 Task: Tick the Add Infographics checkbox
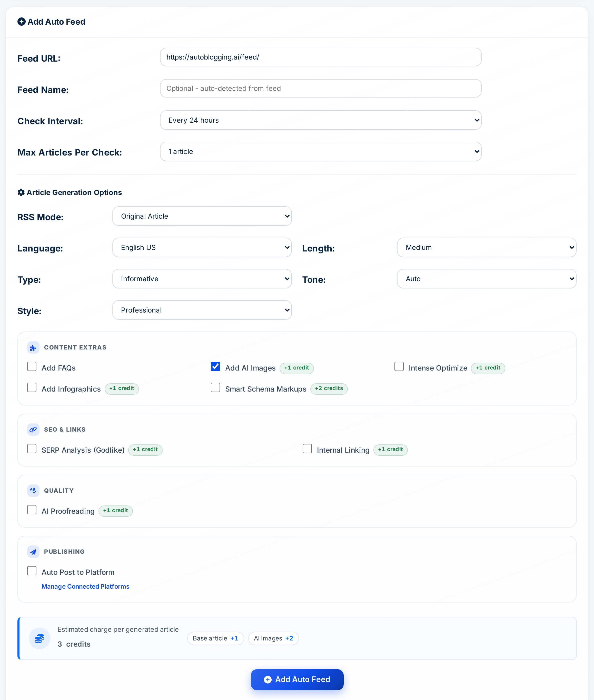(32, 387)
